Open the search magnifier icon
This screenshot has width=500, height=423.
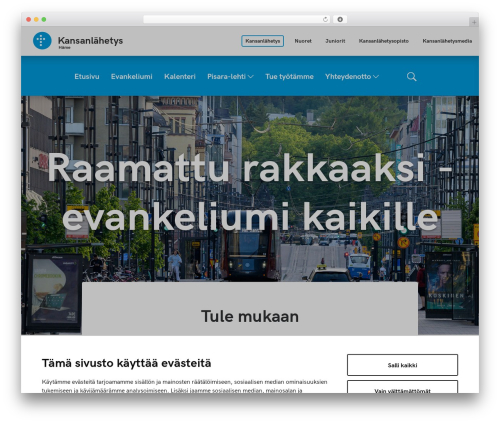coord(411,77)
